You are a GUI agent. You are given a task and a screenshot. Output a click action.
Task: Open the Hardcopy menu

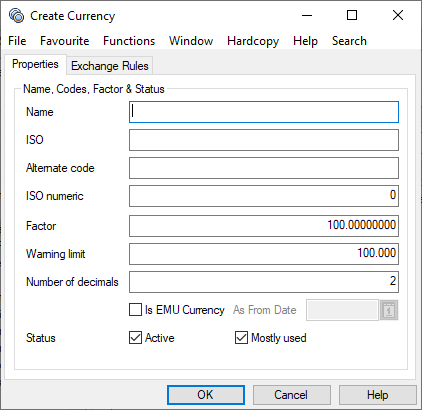pyautogui.click(x=253, y=41)
